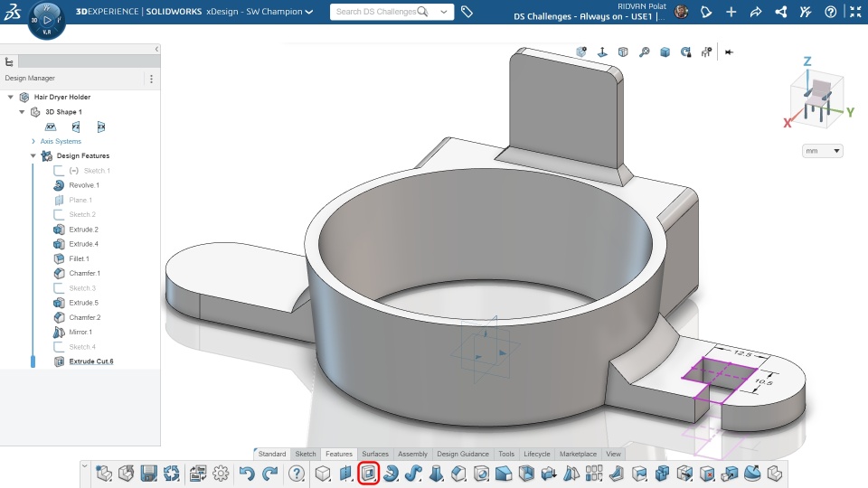Switch to the Sketch tab
The height and width of the screenshot is (488, 868).
coord(306,454)
